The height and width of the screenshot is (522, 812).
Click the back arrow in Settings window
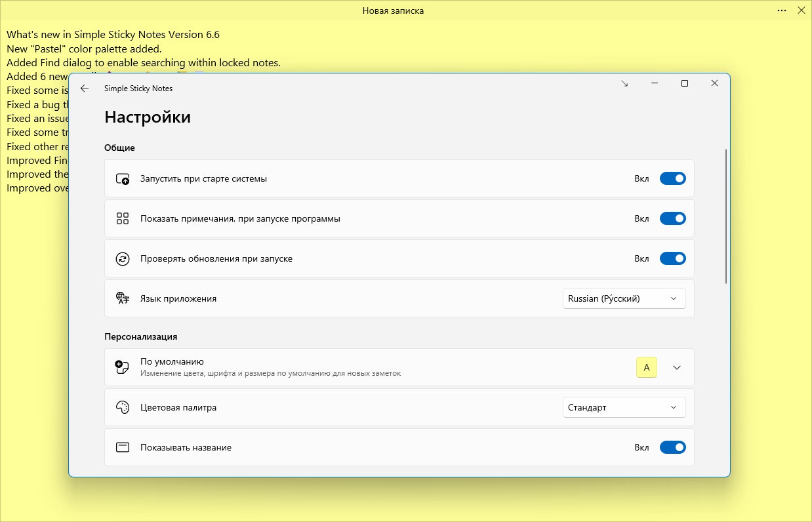click(85, 88)
